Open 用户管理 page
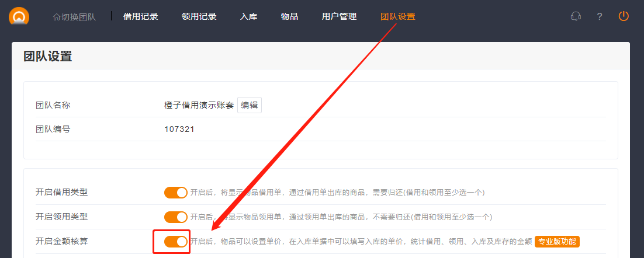This screenshot has width=644, height=258. (x=339, y=16)
